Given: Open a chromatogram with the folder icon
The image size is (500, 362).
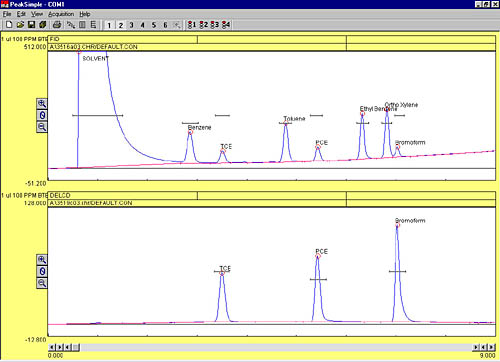Looking at the screenshot, I should point(20,25).
